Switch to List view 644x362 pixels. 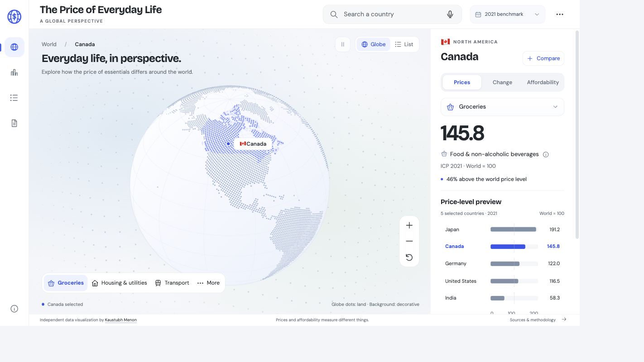(x=404, y=44)
